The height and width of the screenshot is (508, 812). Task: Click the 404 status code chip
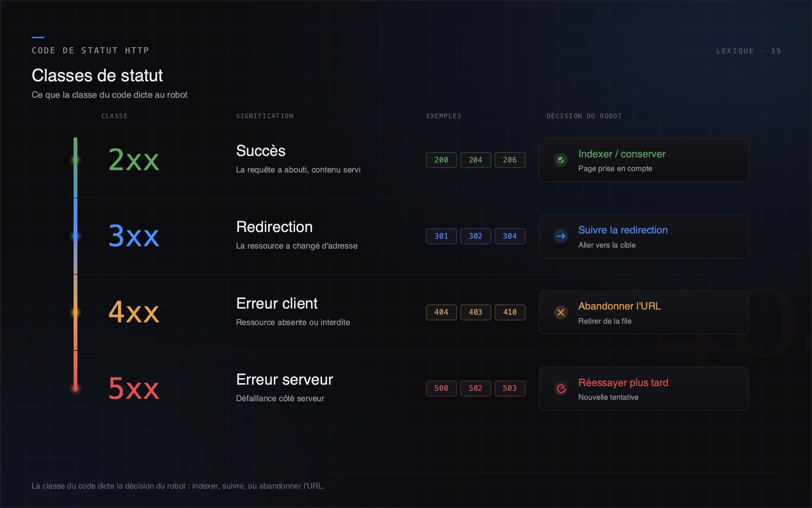(x=441, y=312)
